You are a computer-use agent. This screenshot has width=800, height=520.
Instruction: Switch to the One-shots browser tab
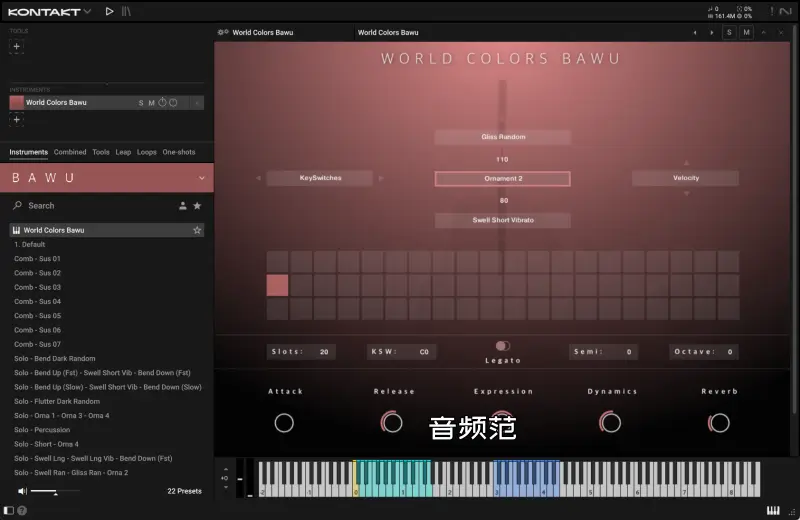click(x=179, y=152)
